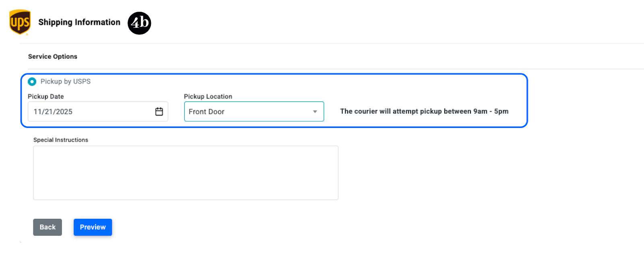Click the Shipping Information heading

(x=79, y=23)
